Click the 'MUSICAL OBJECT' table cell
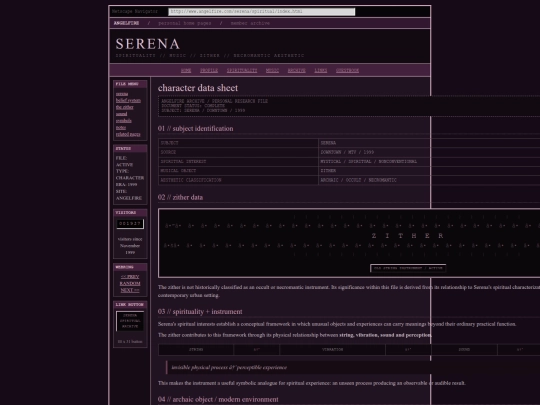 (238, 171)
